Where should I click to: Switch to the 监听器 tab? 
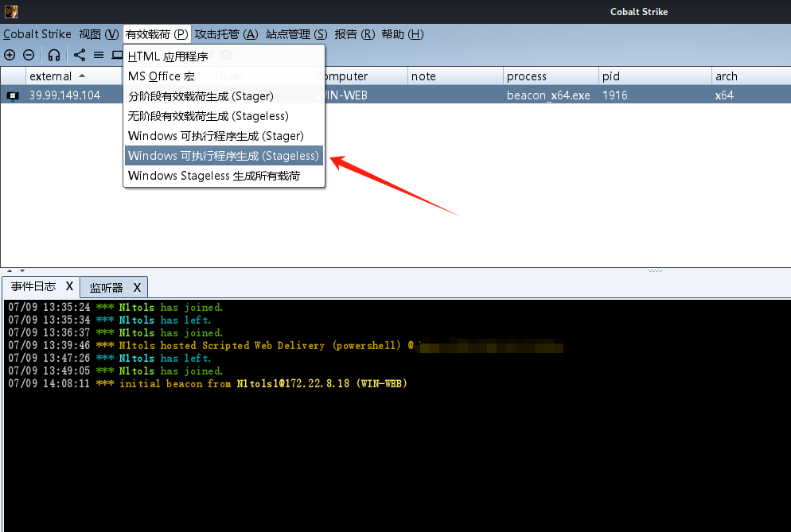[x=106, y=287]
